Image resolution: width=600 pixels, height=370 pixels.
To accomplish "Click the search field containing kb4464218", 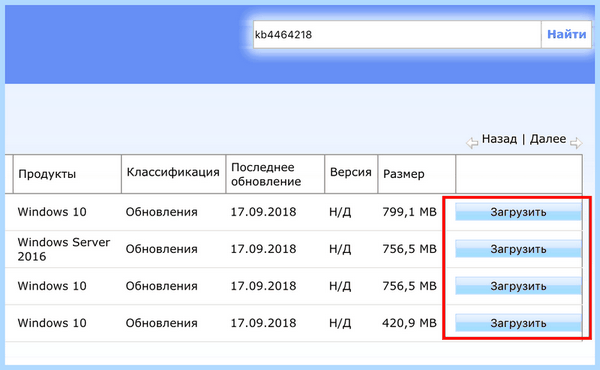I will point(397,34).
